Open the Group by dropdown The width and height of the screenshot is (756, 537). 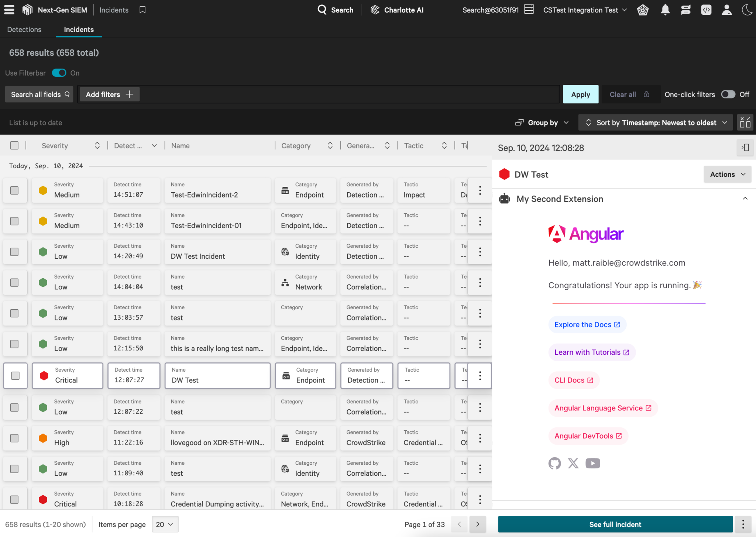pyautogui.click(x=542, y=122)
